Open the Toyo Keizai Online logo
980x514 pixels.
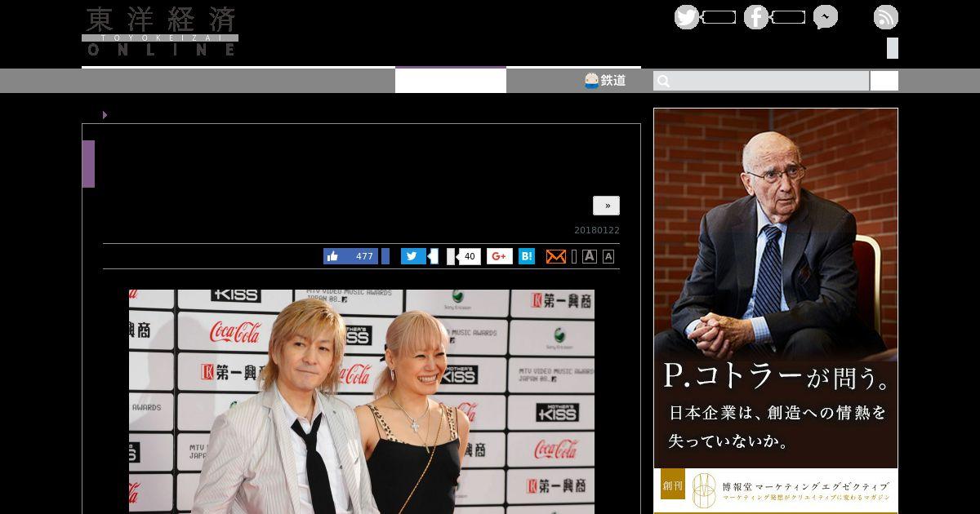160,31
